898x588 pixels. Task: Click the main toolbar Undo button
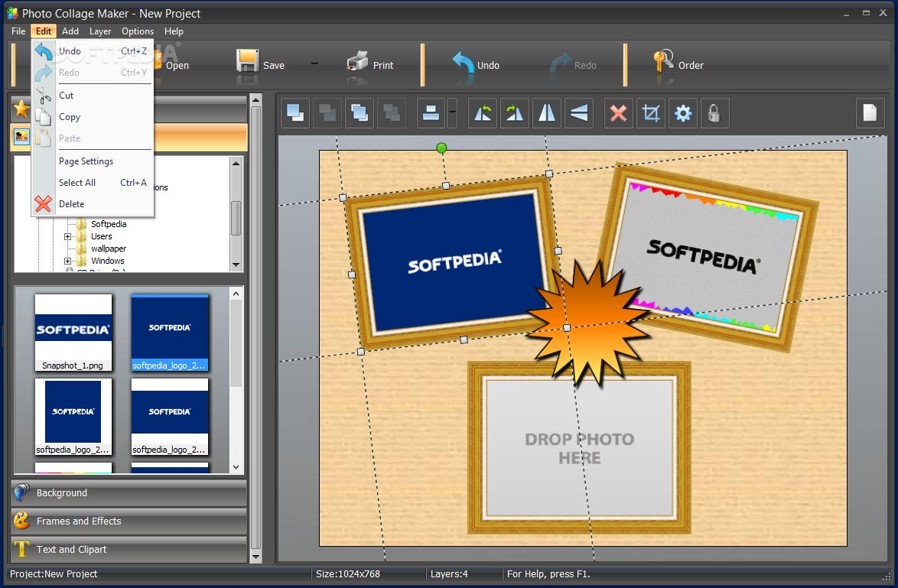(476, 65)
